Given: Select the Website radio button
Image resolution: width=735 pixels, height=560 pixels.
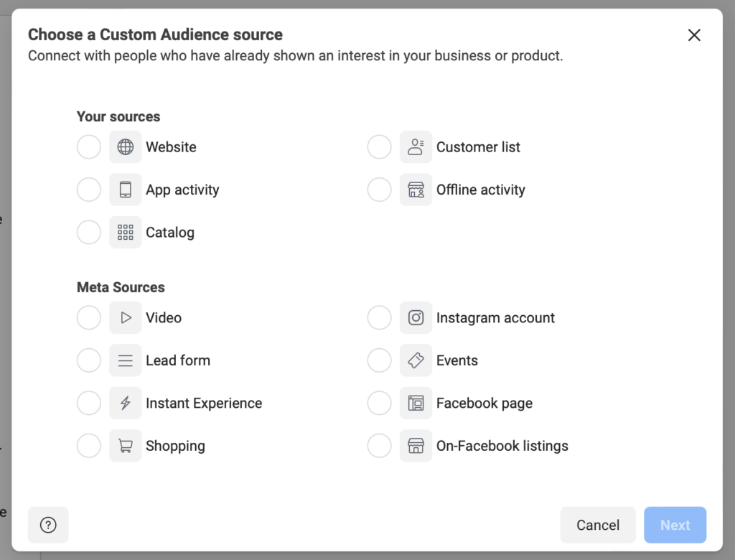Looking at the screenshot, I should click(x=89, y=147).
